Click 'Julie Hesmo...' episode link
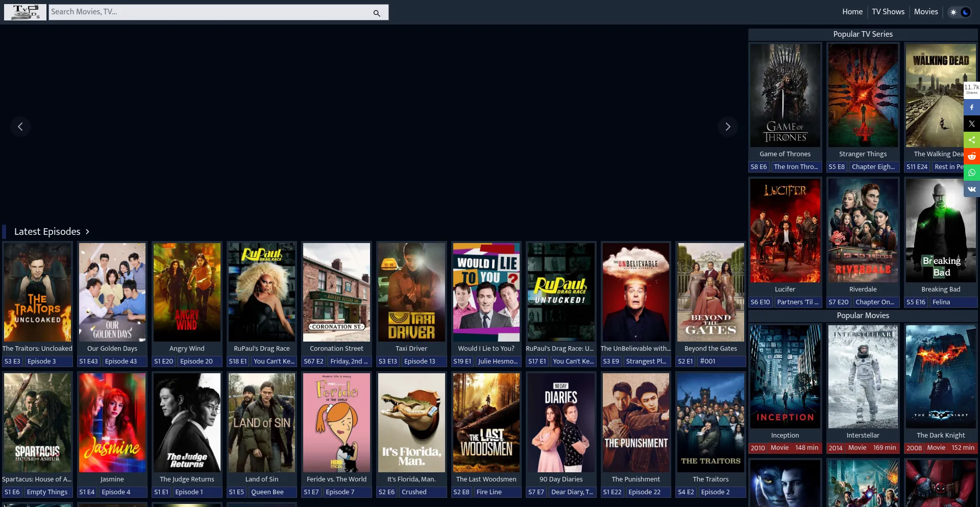 click(x=498, y=361)
